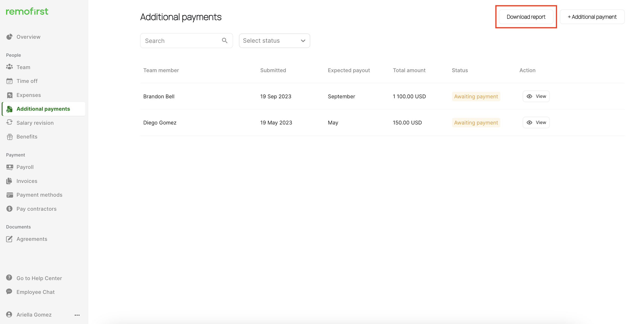Image resolution: width=644 pixels, height=324 pixels.
Task: Click the Time off calendar icon
Action: coord(9,81)
